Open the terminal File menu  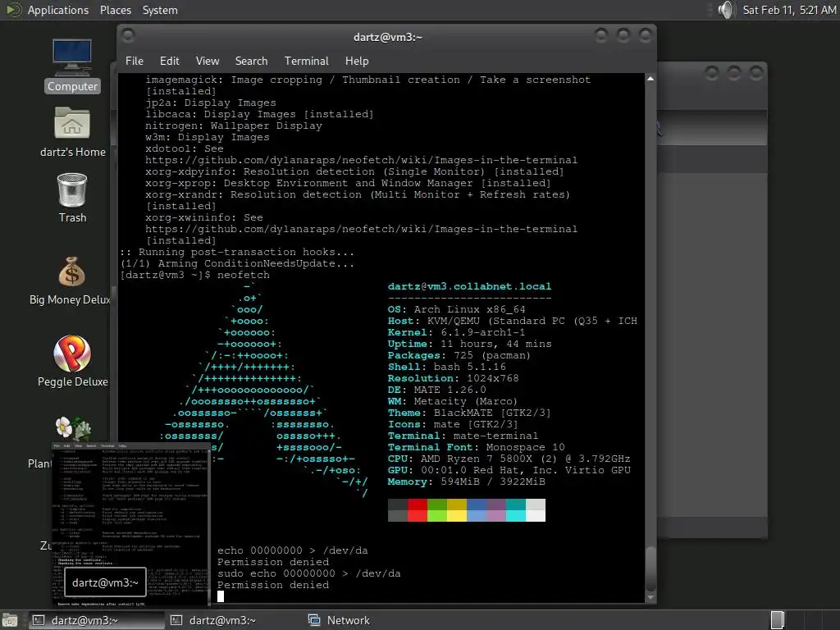[x=134, y=61]
